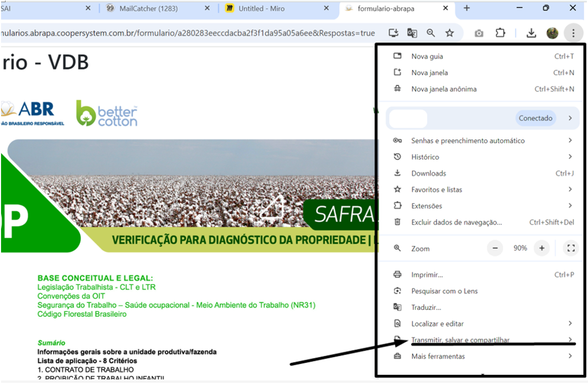Switch to the MailCatcher (1283) tab

148,8
